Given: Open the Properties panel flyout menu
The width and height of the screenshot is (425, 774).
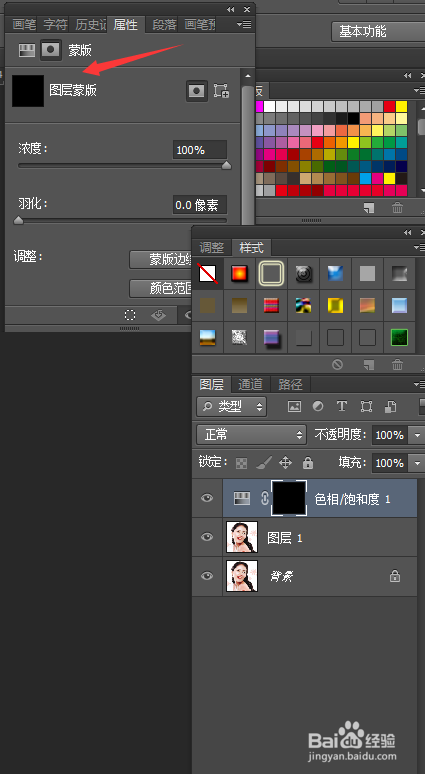Looking at the screenshot, I should (244, 24).
